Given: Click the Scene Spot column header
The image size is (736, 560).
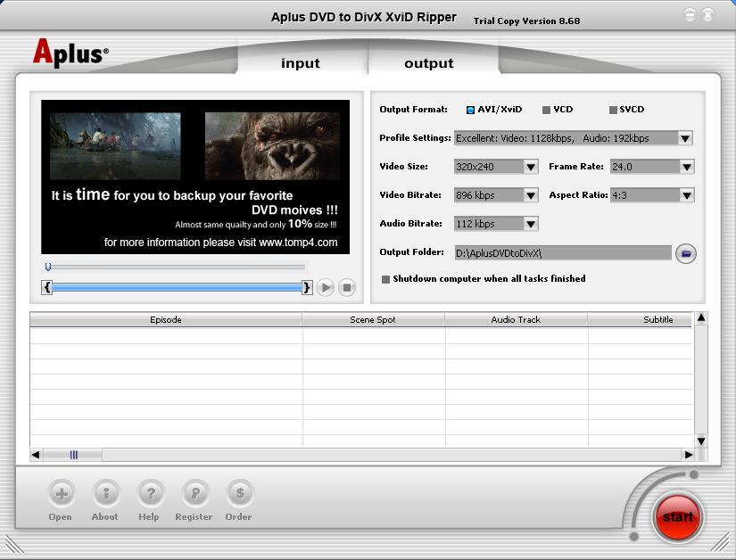Looking at the screenshot, I should click(373, 319).
